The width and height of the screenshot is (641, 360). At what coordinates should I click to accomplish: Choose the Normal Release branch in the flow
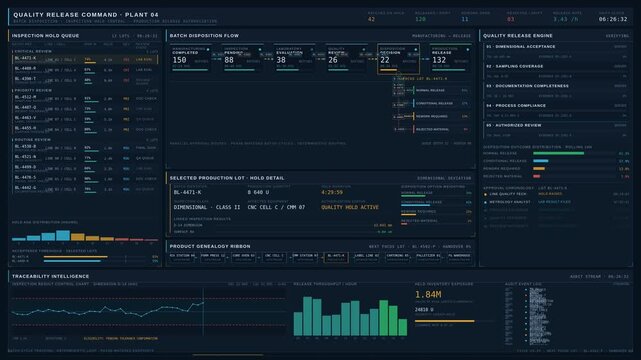click(441, 90)
